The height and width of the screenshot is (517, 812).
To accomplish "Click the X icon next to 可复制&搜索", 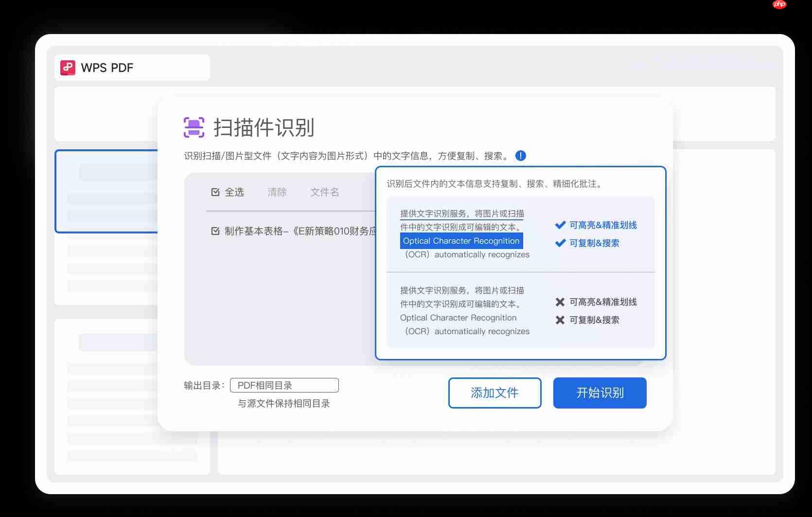I will tap(560, 320).
